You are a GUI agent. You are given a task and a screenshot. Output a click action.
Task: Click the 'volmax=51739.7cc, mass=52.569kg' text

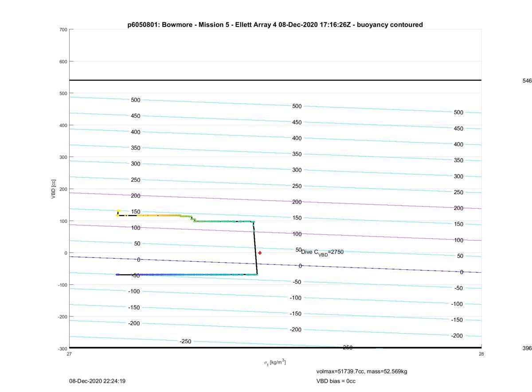pyautogui.click(x=362, y=371)
